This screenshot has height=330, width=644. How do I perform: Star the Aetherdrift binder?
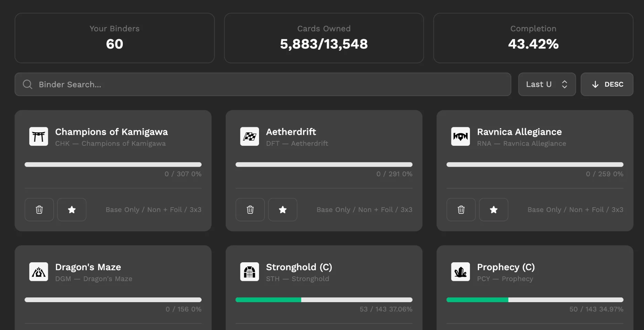(282, 210)
